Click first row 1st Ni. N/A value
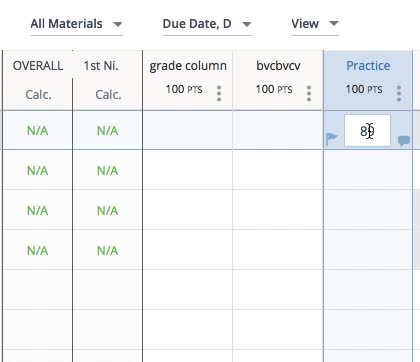The image size is (420, 362). 107,131
